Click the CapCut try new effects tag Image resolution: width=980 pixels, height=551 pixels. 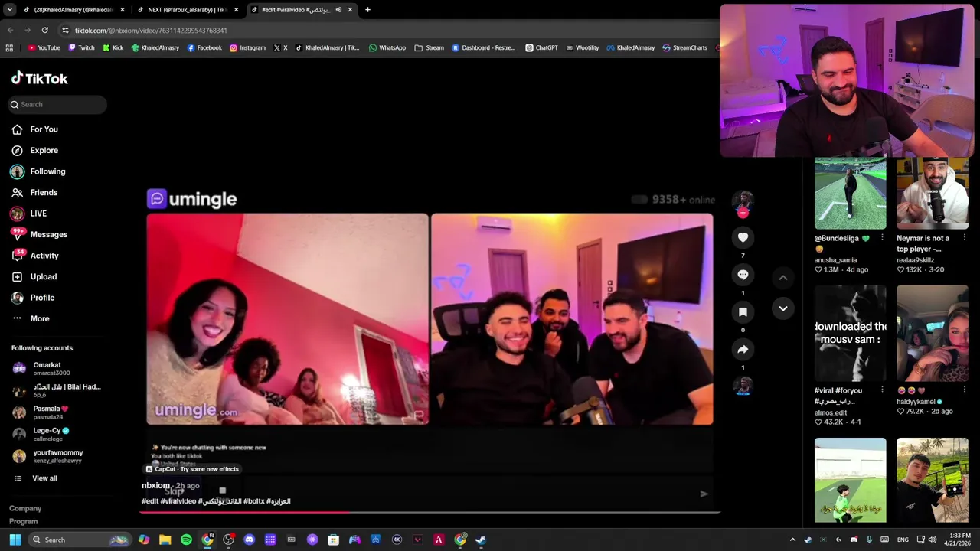(x=192, y=469)
